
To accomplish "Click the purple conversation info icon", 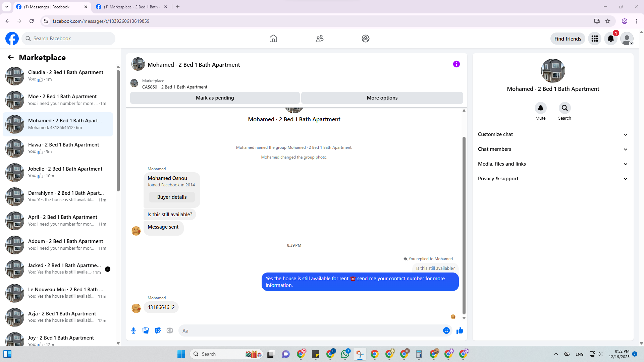I will 456,64.
